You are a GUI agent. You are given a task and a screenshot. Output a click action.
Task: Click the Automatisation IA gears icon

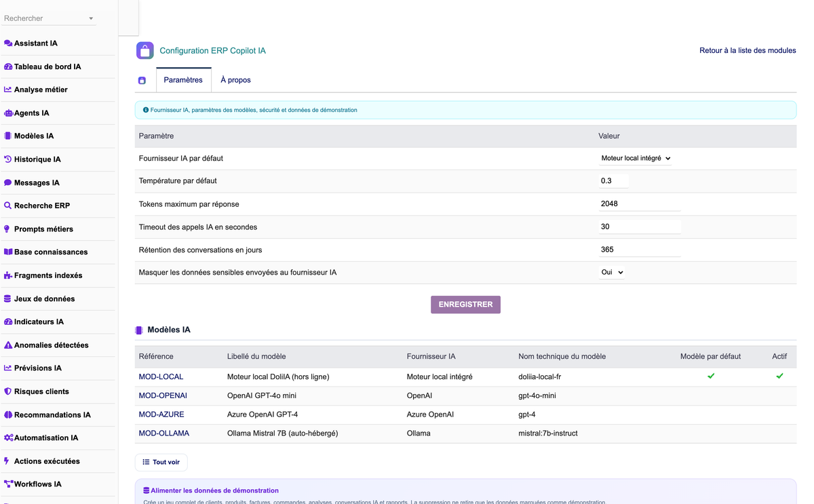(x=8, y=438)
